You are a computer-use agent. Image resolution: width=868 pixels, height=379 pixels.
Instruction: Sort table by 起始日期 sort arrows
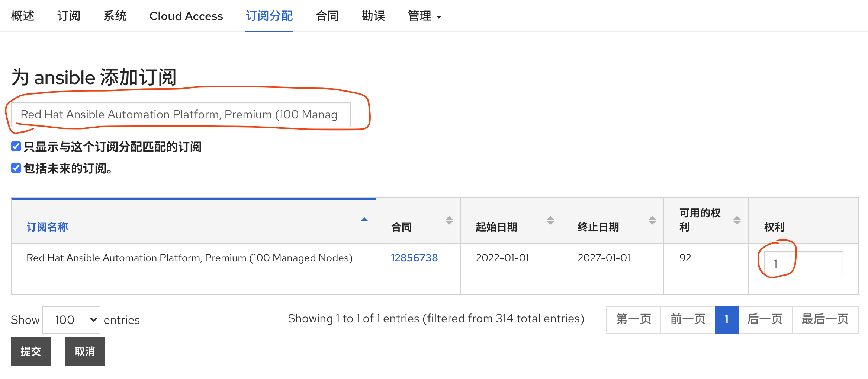click(550, 220)
